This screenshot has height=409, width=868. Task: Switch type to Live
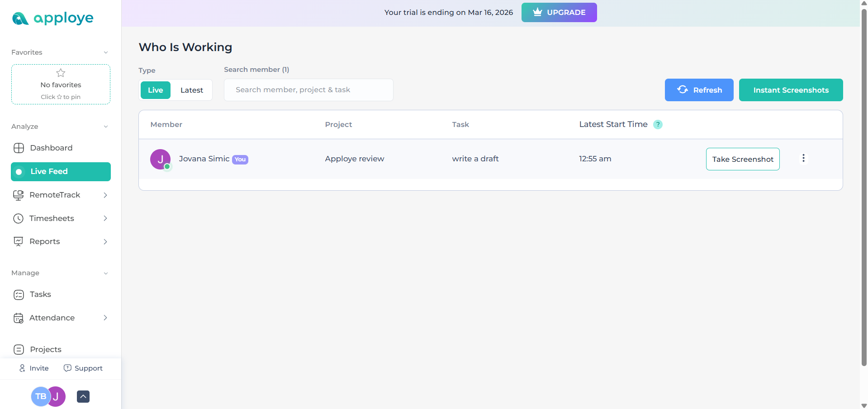click(155, 90)
